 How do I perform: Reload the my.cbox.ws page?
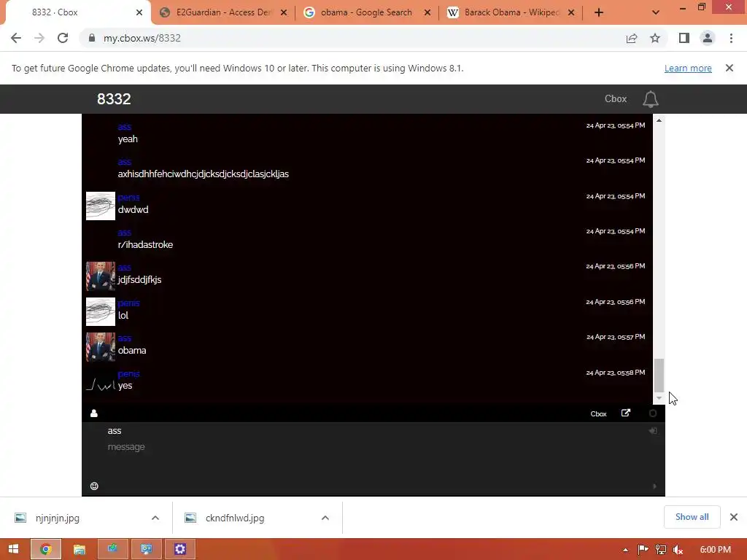point(63,38)
